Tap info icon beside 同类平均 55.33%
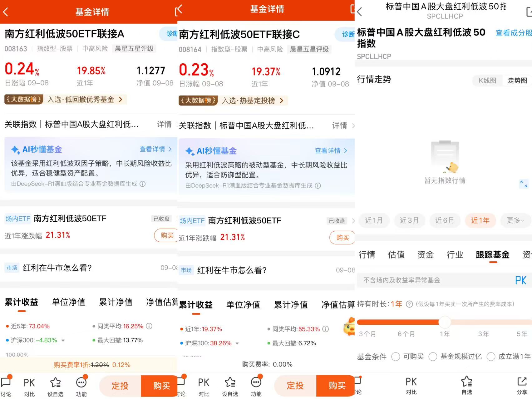This screenshot has width=532, height=399. pyautogui.click(x=326, y=329)
